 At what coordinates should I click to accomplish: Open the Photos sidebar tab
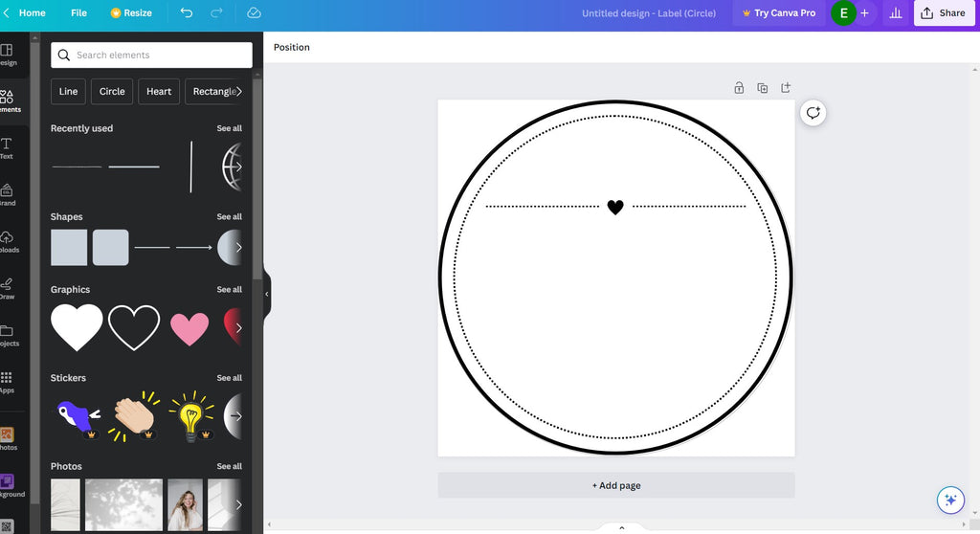(x=8, y=439)
